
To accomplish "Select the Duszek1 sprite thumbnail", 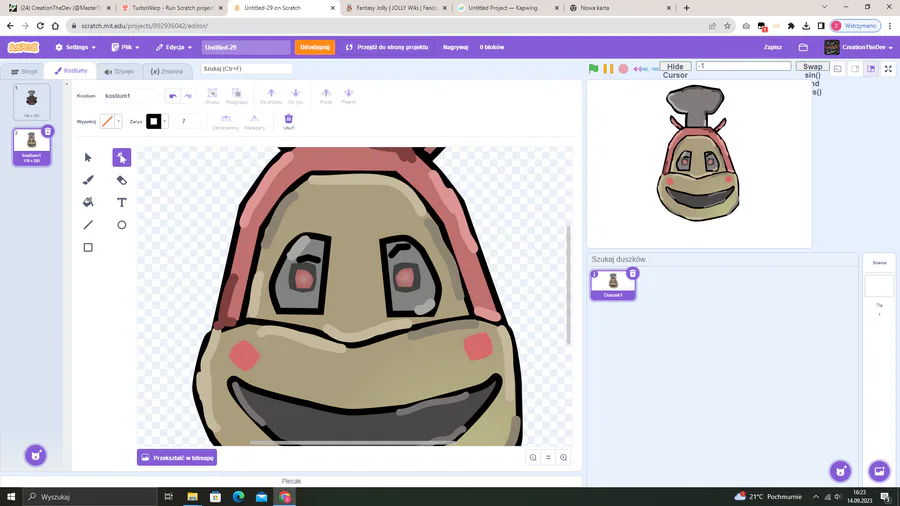I will tap(613, 285).
